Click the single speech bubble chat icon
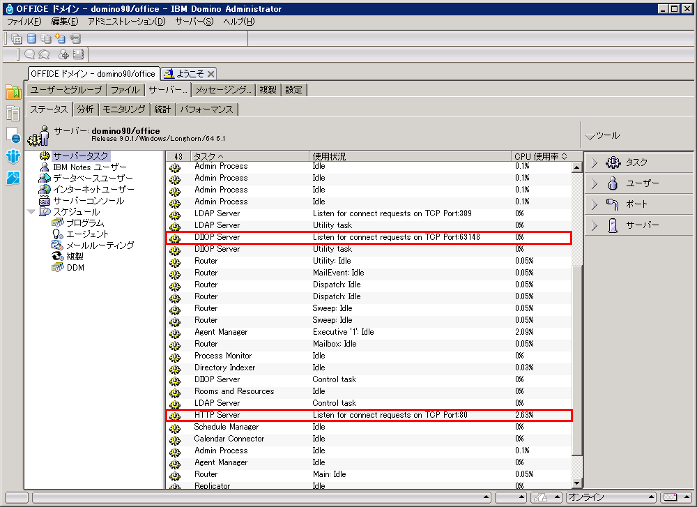 click(x=30, y=55)
